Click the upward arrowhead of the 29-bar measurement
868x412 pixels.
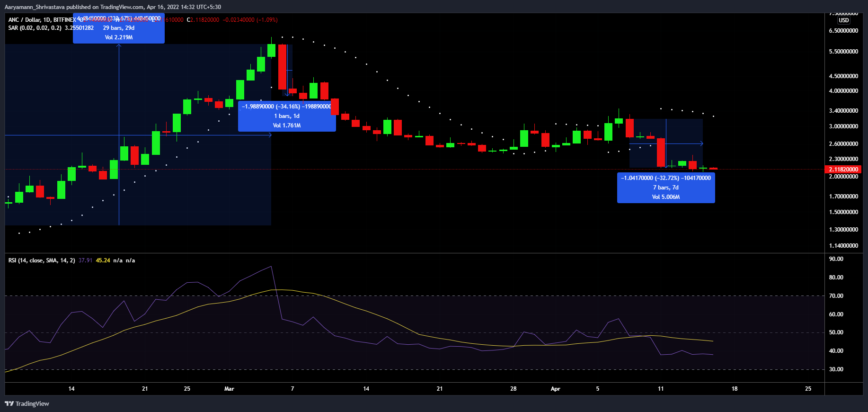(x=119, y=45)
